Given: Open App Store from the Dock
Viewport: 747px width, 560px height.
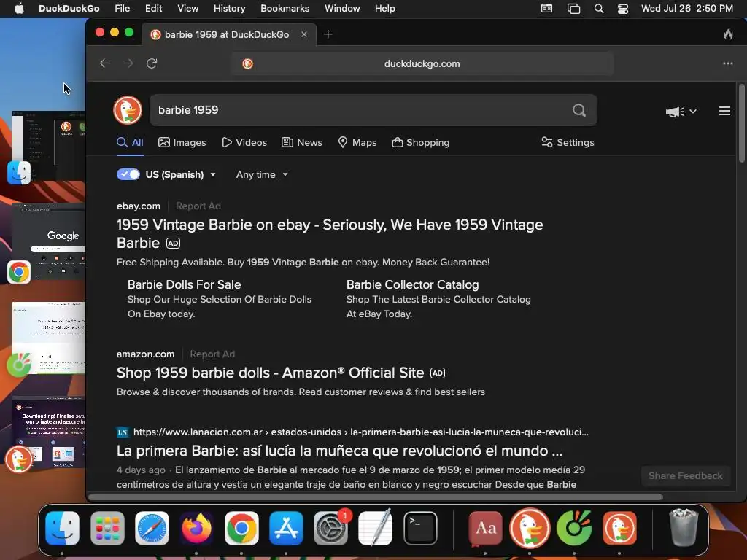Looking at the screenshot, I should tap(286, 528).
